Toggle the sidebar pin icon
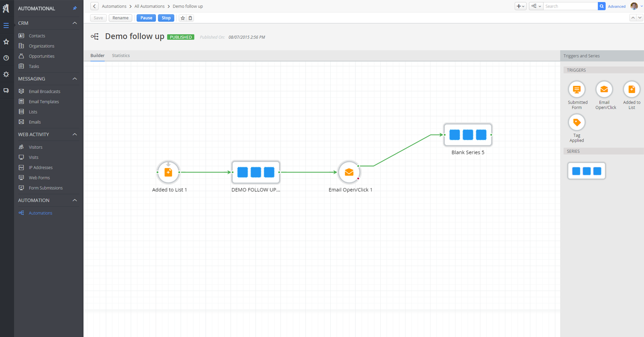The height and width of the screenshot is (337, 644). (75, 8)
